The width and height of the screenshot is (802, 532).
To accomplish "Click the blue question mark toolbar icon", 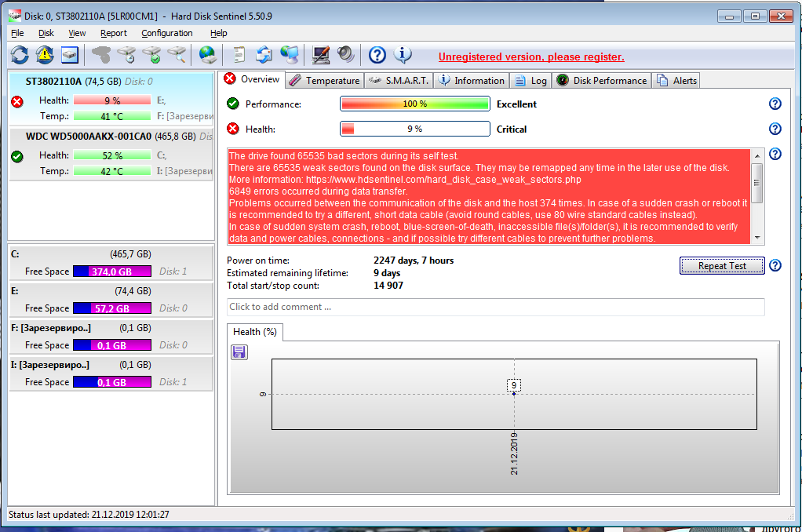I will (x=377, y=55).
